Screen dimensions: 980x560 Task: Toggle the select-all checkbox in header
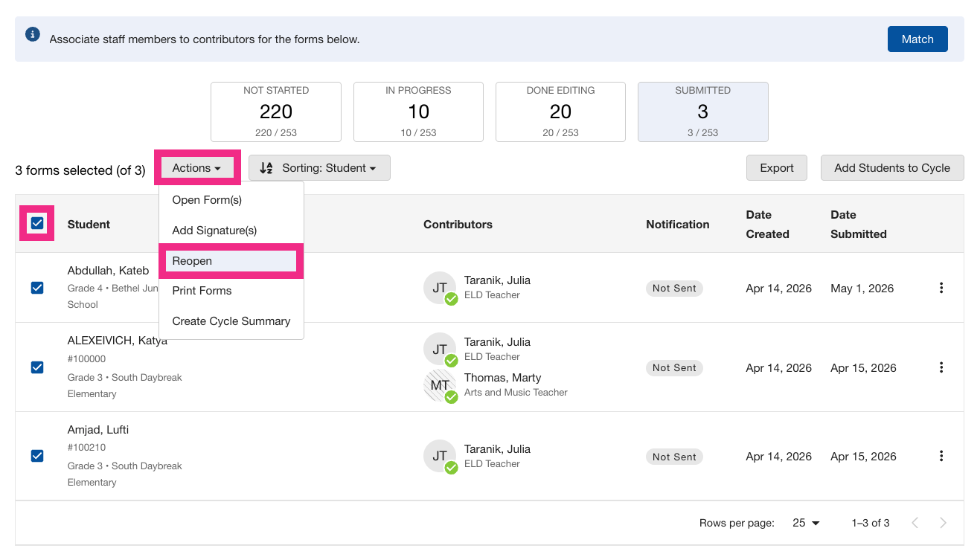(x=37, y=223)
